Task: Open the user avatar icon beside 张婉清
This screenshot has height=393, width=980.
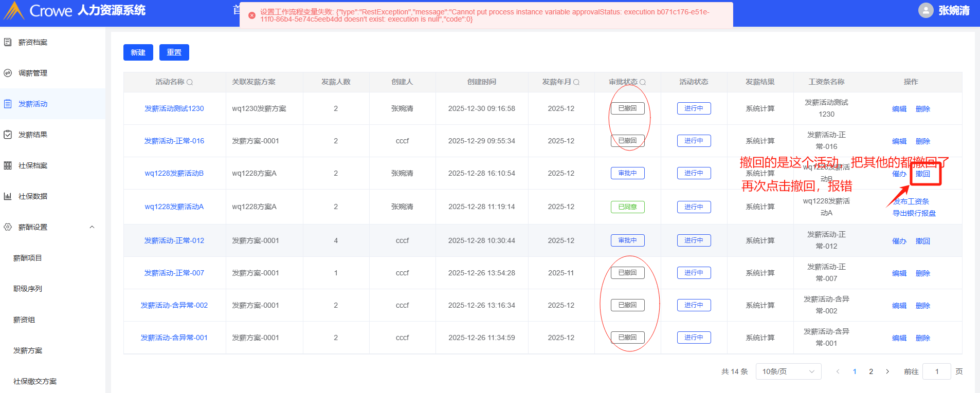Action: pos(926,10)
